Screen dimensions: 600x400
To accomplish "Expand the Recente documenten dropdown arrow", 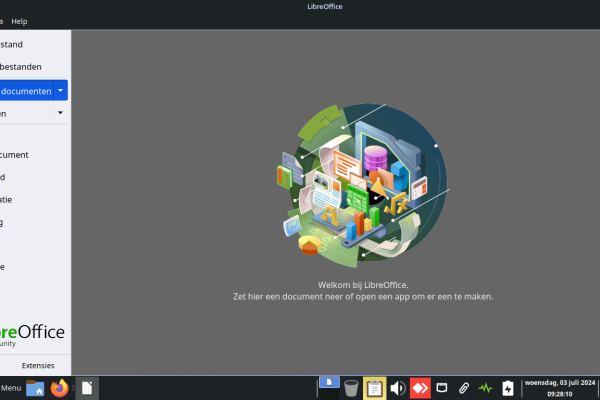I will (x=60, y=90).
